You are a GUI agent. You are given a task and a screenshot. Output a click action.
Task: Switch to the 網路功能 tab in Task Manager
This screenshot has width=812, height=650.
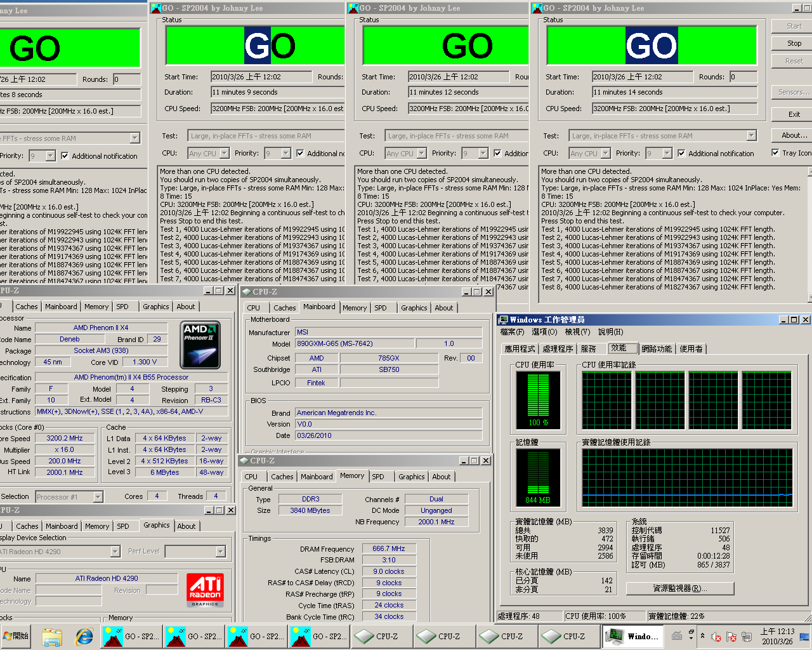656,348
